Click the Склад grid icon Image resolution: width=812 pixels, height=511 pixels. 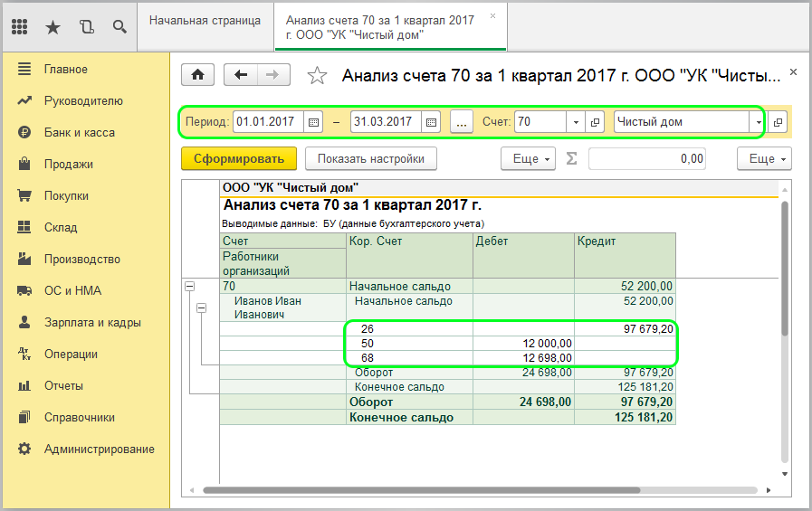[x=24, y=227]
